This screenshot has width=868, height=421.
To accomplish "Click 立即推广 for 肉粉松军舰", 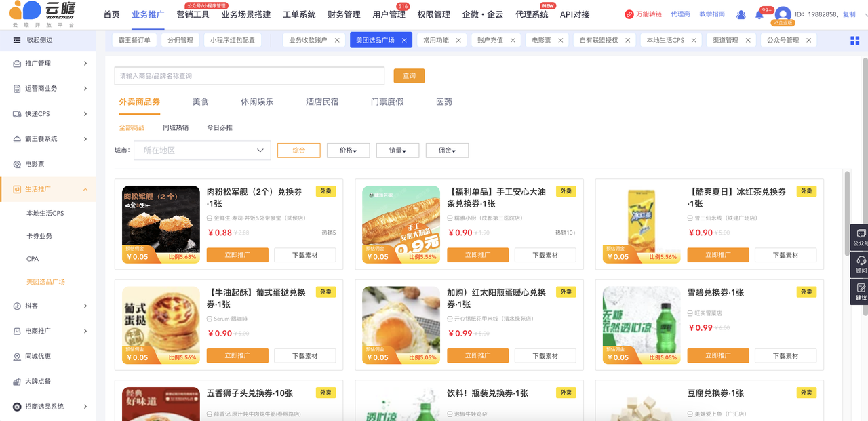I will click(237, 255).
